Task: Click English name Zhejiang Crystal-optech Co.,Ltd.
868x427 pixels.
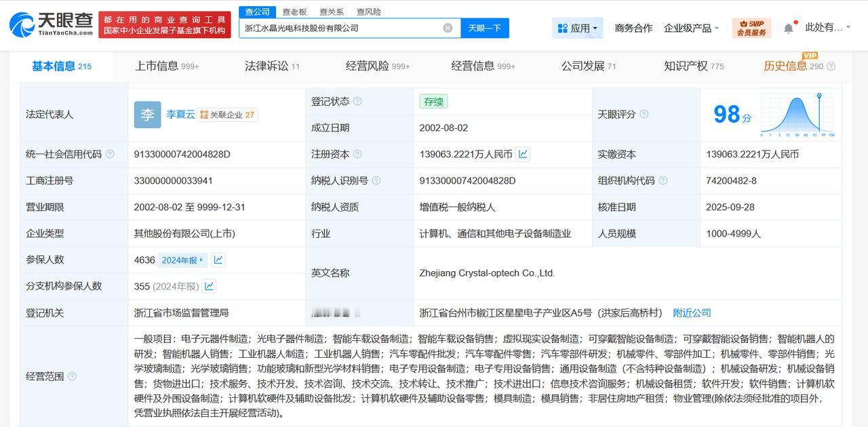Action: [487, 273]
